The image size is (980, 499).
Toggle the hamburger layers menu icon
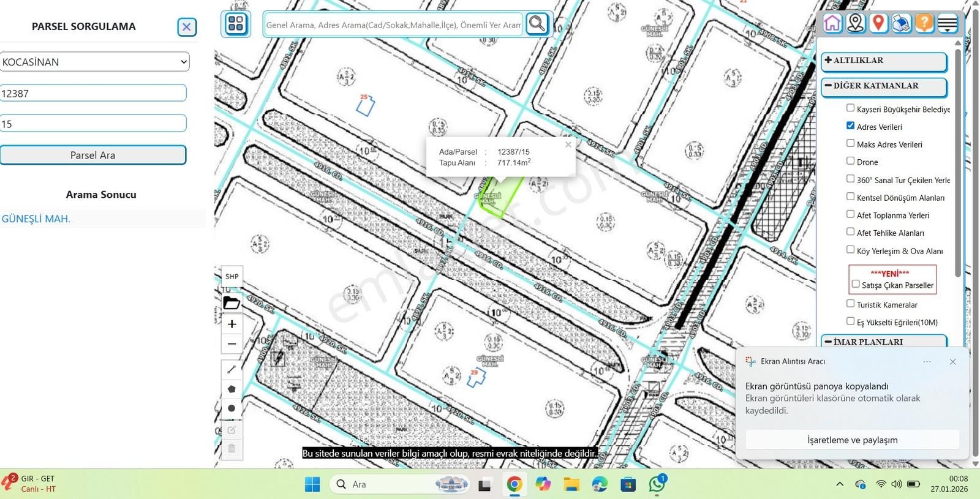click(x=948, y=23)
